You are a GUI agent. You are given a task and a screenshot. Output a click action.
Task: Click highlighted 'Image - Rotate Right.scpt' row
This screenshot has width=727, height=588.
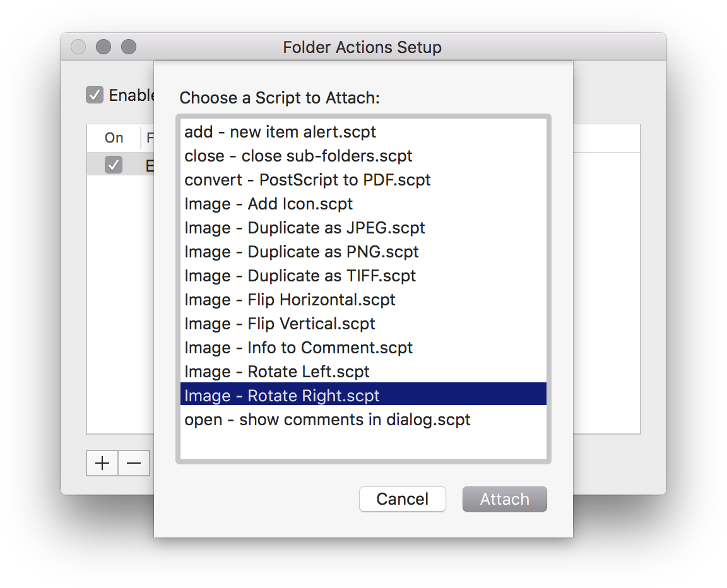(x=282, y=396)
